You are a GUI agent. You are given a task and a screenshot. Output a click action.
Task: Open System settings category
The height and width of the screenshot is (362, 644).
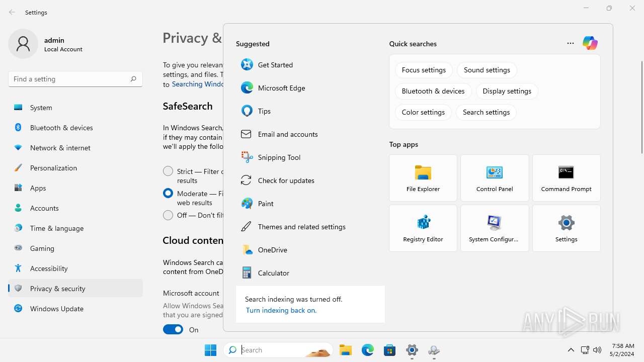(75, 108)
